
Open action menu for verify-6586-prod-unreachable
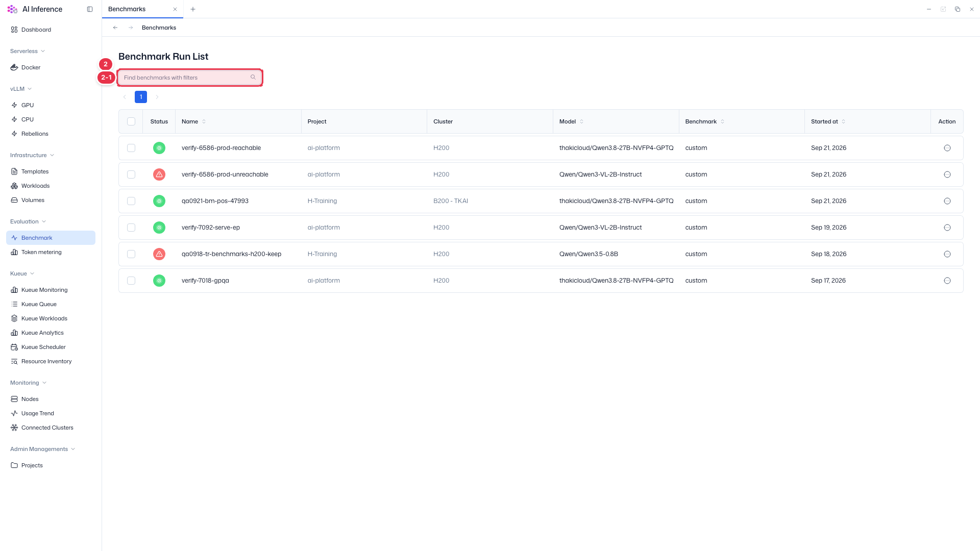(947, 174)
